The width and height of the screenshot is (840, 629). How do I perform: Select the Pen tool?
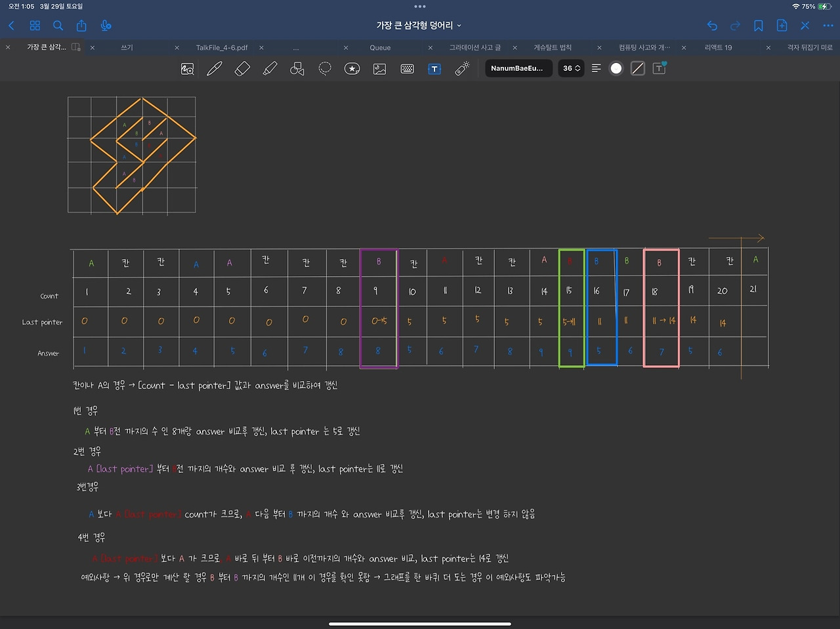click(x=215, y=68)
